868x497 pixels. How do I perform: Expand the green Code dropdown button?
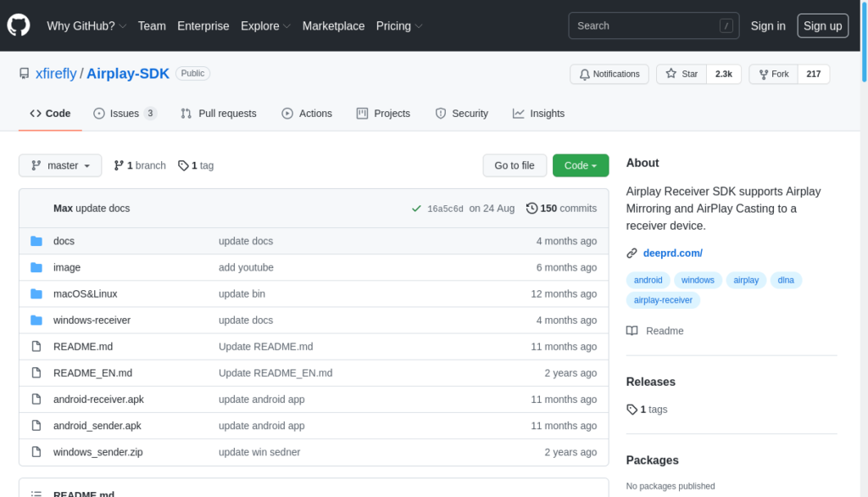pyautogui.click(x=581, y=165)
